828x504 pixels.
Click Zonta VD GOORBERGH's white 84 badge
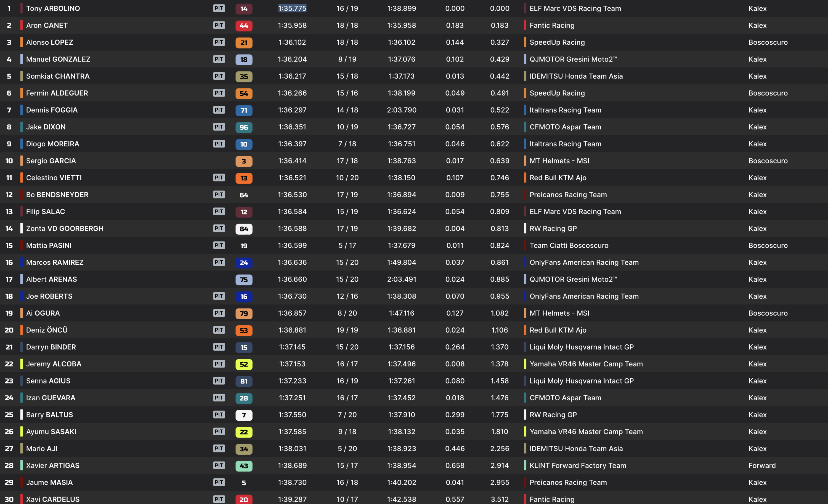pos(244,229)
